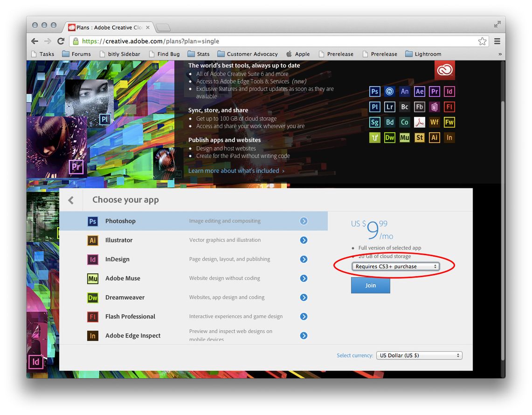Open Learn more about what's included link

click(x=236, y=170)
